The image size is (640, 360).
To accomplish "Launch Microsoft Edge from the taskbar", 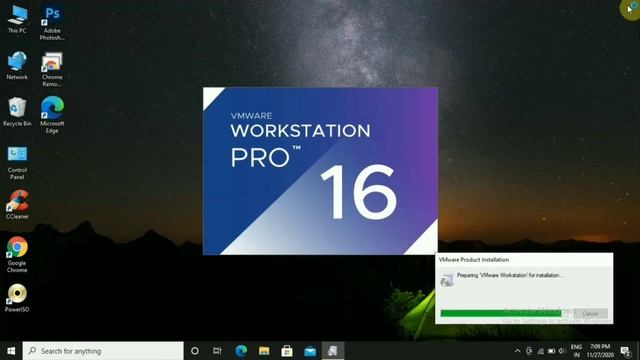I will 241,351.
